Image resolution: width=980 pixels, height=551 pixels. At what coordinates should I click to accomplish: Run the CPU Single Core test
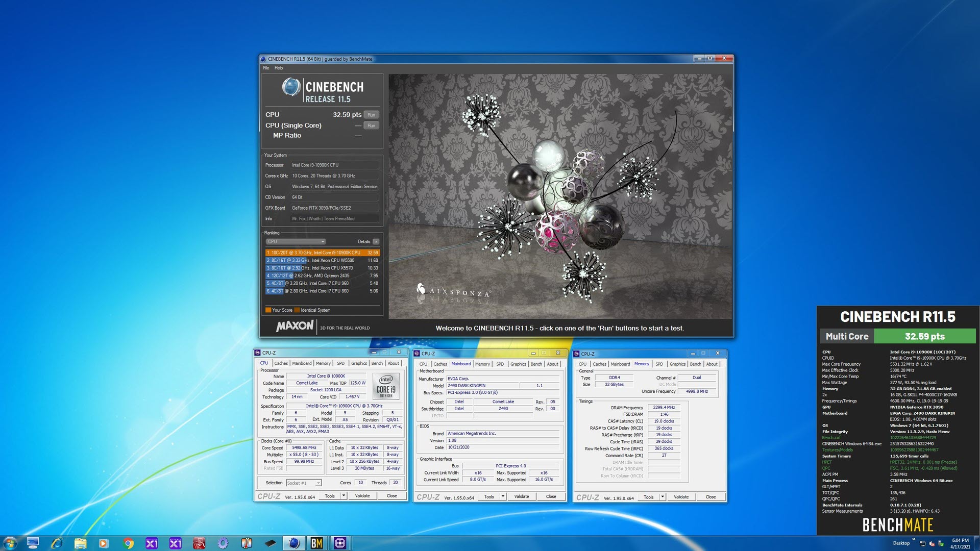pos(371,126)
